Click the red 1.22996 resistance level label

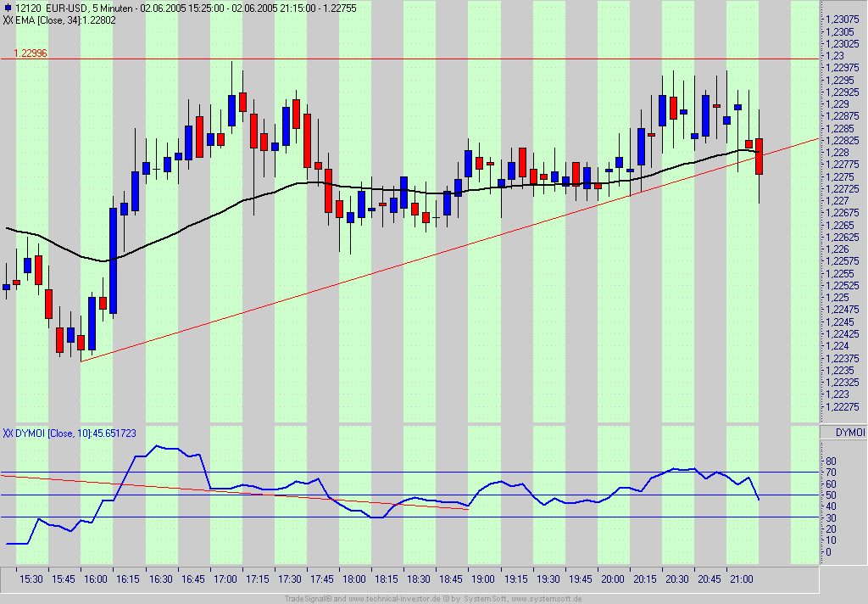pos(31,53)
